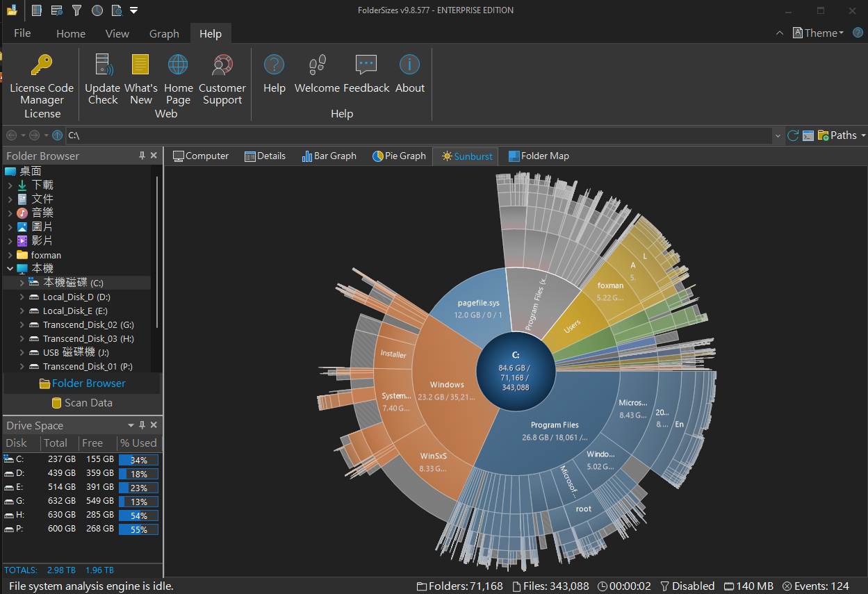Open the License Code Manager
Screen dimensions: 868x594
[42, 76]
